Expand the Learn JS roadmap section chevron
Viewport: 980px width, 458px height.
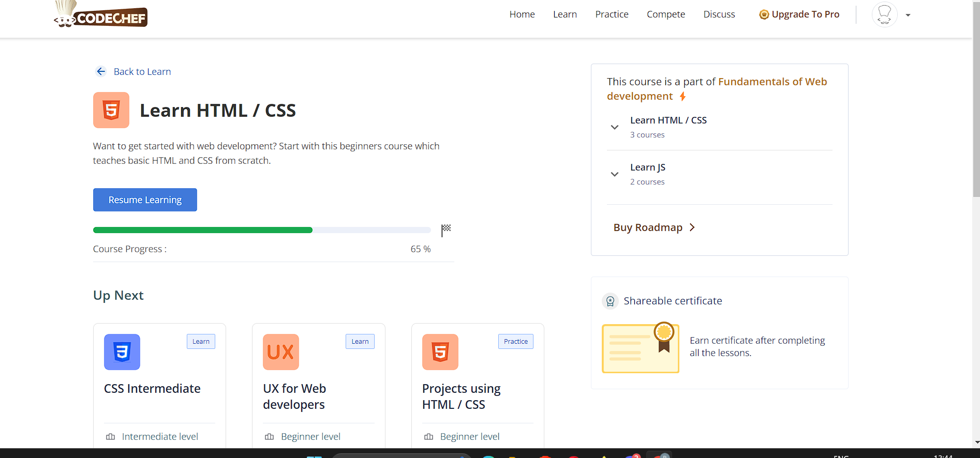[615, 174]
